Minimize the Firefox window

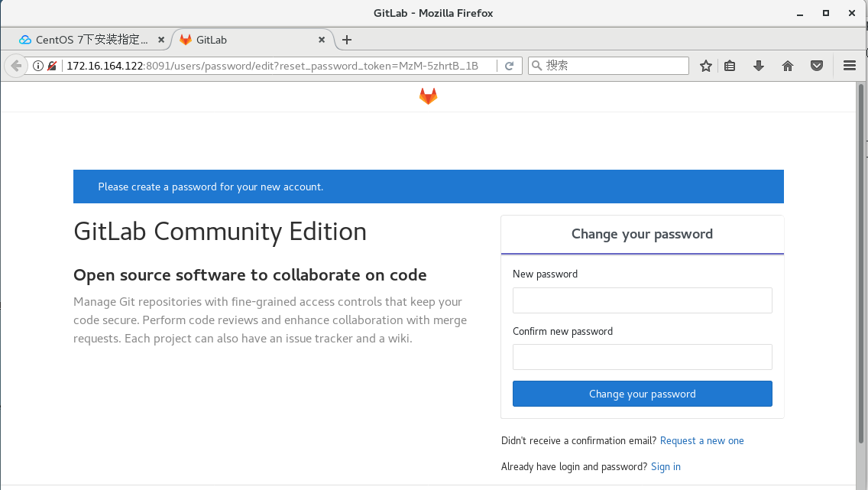(799, 13)
